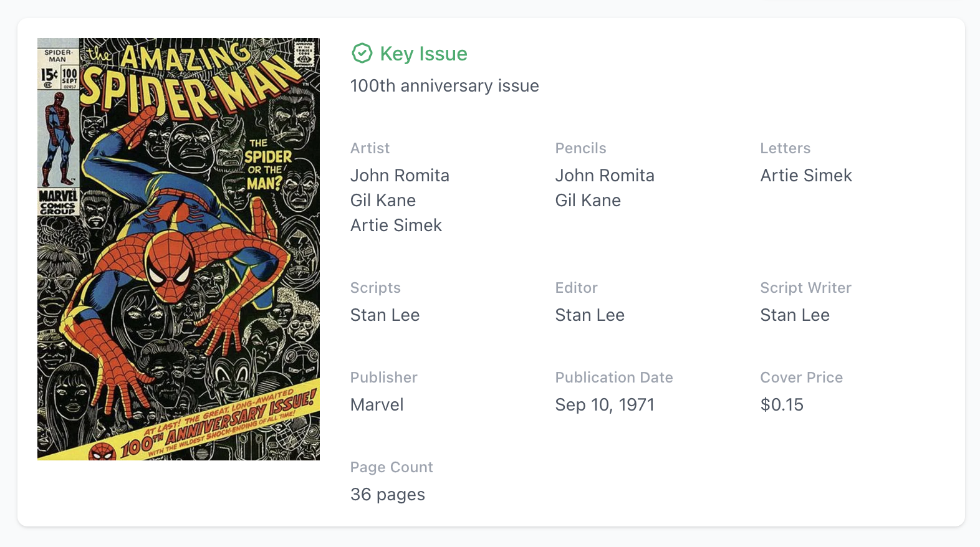
Task: Click the Page Count label
Action: pyautogui.click(x=392, y=467)
